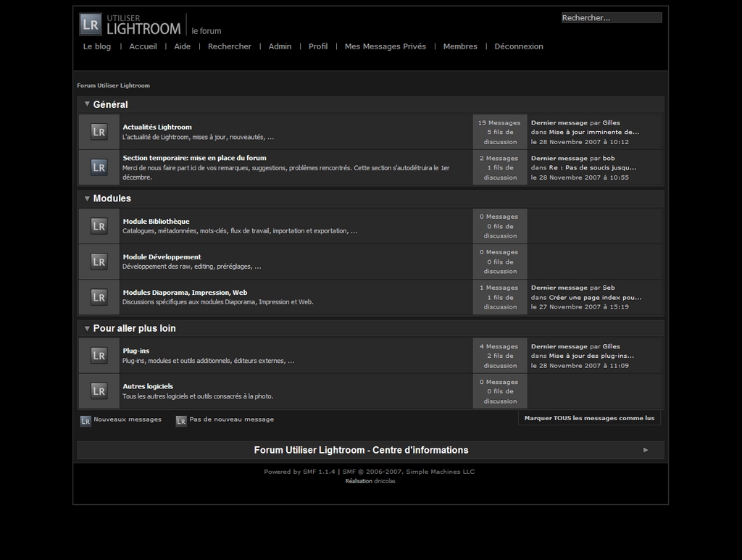Collapse the Pour aller plus loin arrow
The height and width of the screenshot is (560, 742).
click(87, 328)
